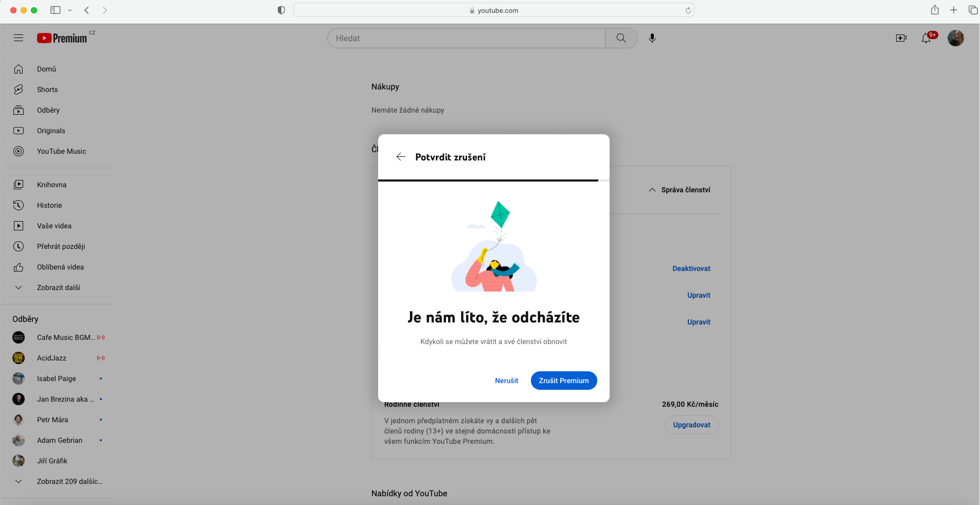Start voice search with microphone icon
The width and height of the screenshot is (980, 505).
tap(652, 38)
